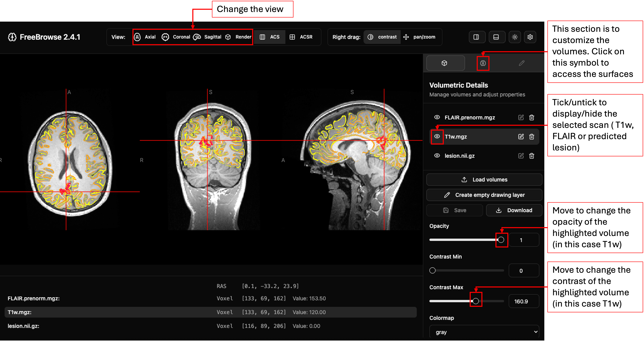Delete T1w.mgz volume
Image resolution: width=644 pixels, height=341 pixels.
[532, 136]
